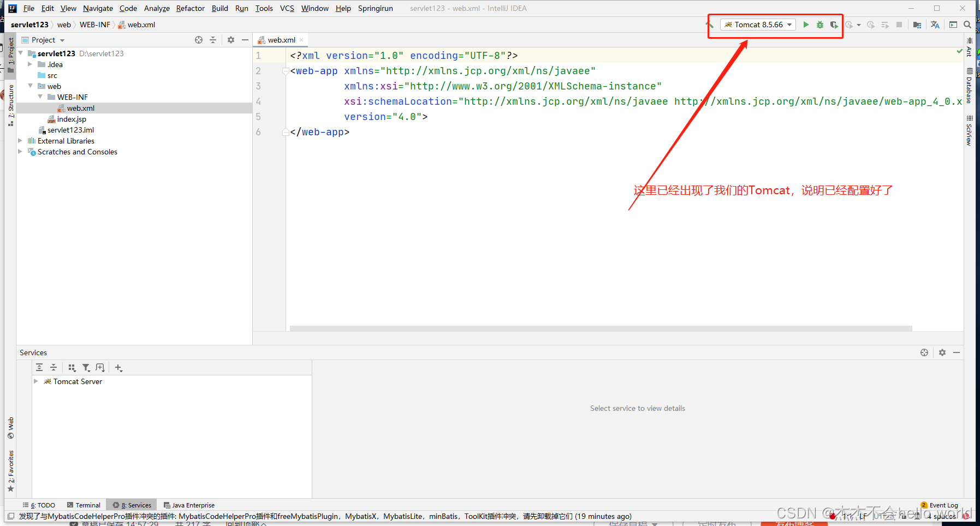Open the Springirun menu

coord(376,8)
